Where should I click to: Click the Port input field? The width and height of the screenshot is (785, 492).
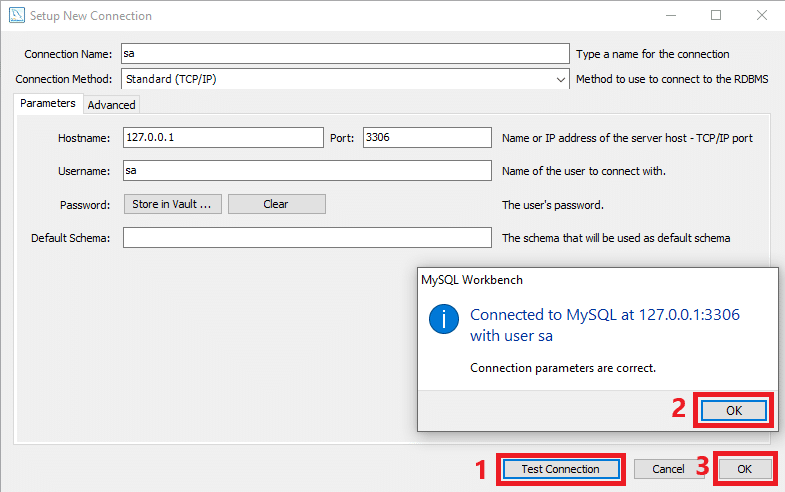pyautogui.click(x=427, y=137)
